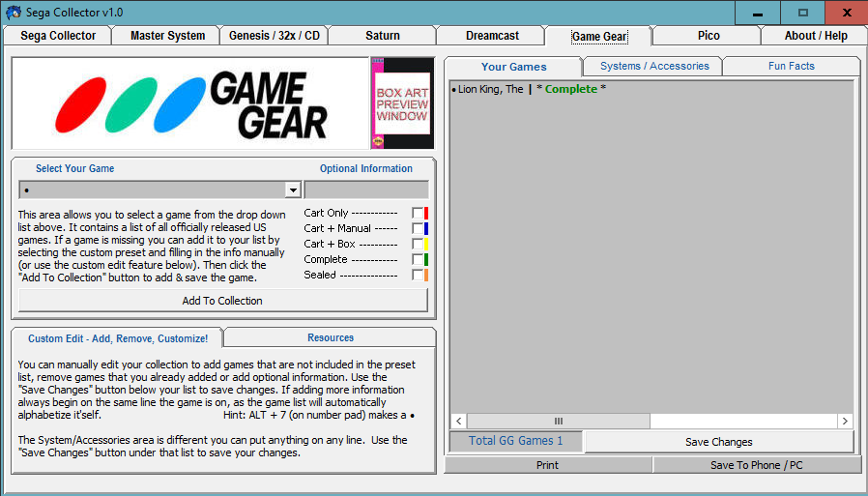The height and width of the screenshot is (496, 868).
Task: Click the blue swatch beside Cart + Manual
Action: (x=426, y=228)
